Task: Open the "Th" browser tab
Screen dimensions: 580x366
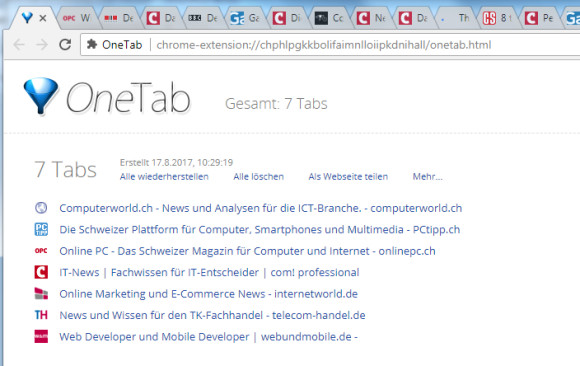Action: click(455, 18)
